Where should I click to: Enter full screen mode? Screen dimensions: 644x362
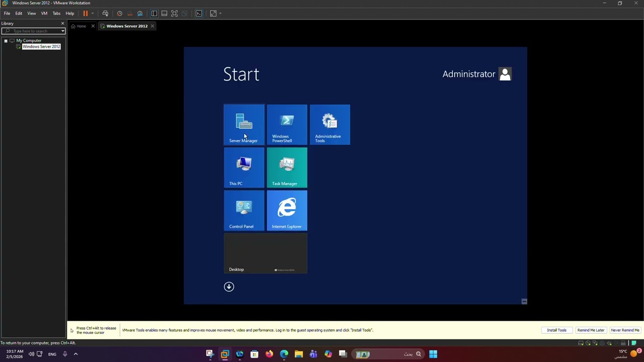tap(174, 14)
